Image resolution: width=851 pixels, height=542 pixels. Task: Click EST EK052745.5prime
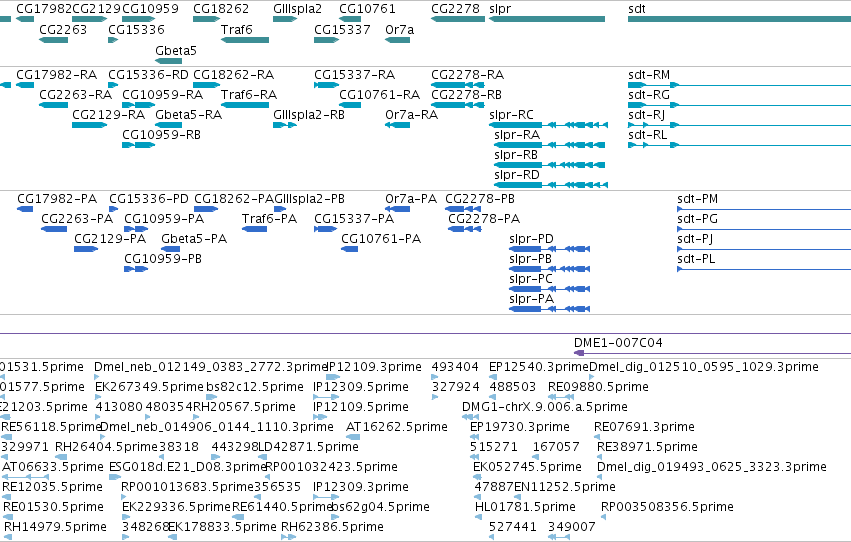[x=477, y=477]
